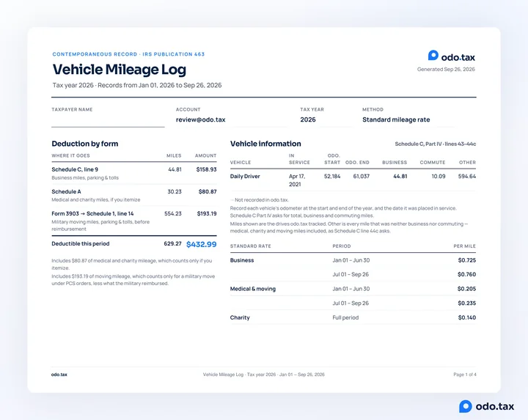This screenshot has width=528, height=420.
Task: Click 'Standard mileage rate' method value
Action: [396, 119]
